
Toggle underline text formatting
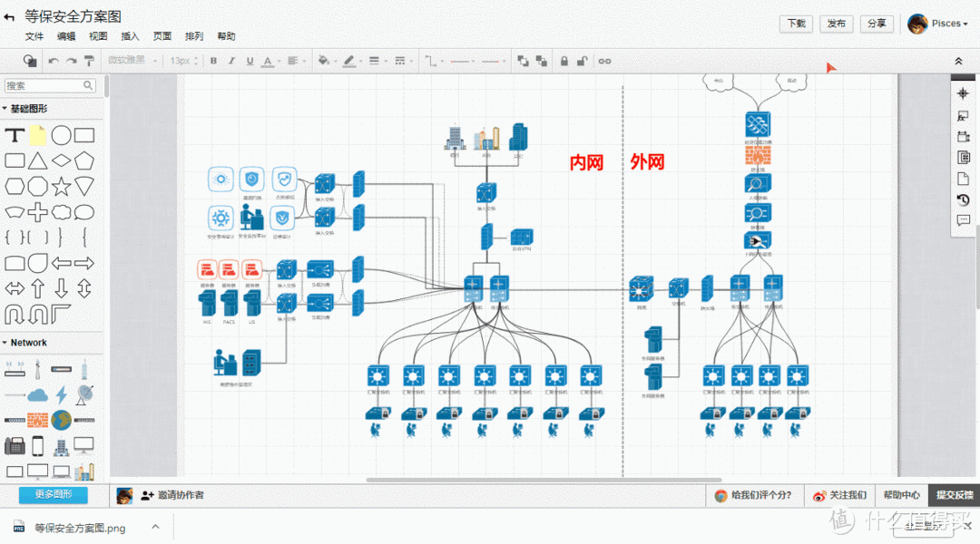click(x=249, y=61)
